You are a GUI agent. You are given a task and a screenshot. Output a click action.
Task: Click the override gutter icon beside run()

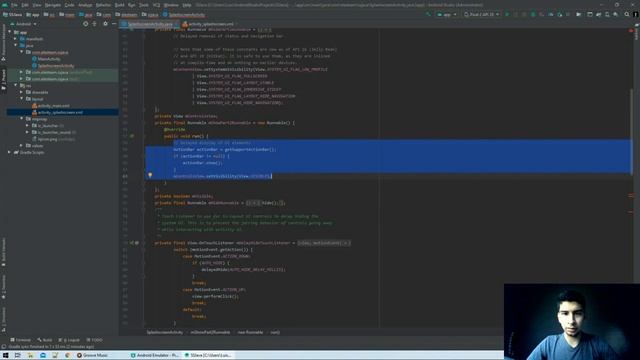(132, 136)
